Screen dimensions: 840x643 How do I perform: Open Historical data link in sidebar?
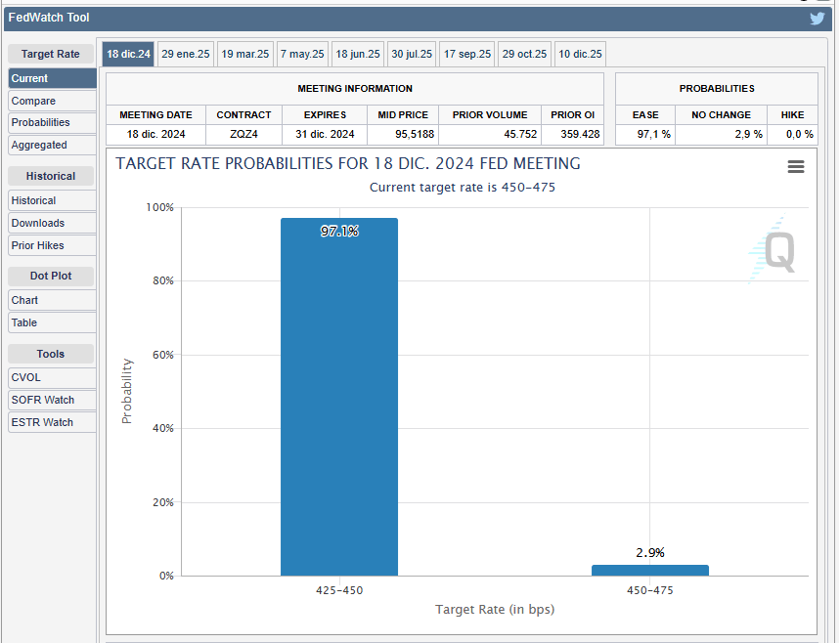[x=52, y=200]
